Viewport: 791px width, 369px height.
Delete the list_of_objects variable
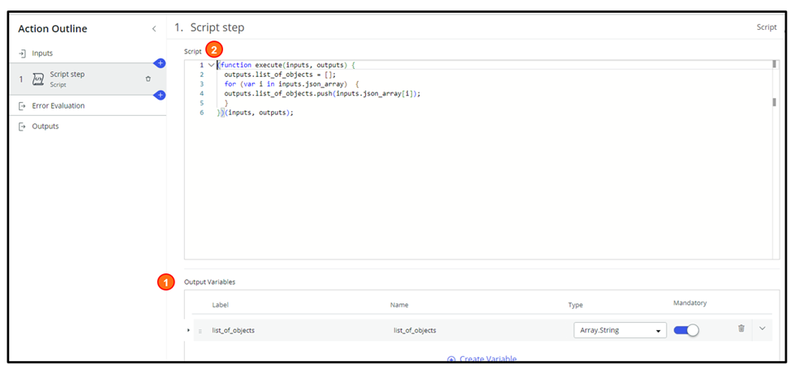coord(741,328)
